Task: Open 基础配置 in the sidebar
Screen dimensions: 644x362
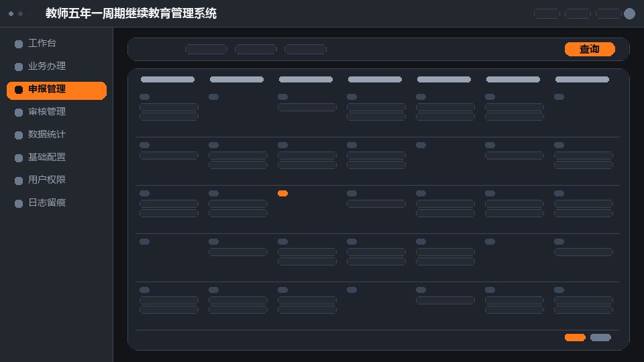Action: pos(56,157)
